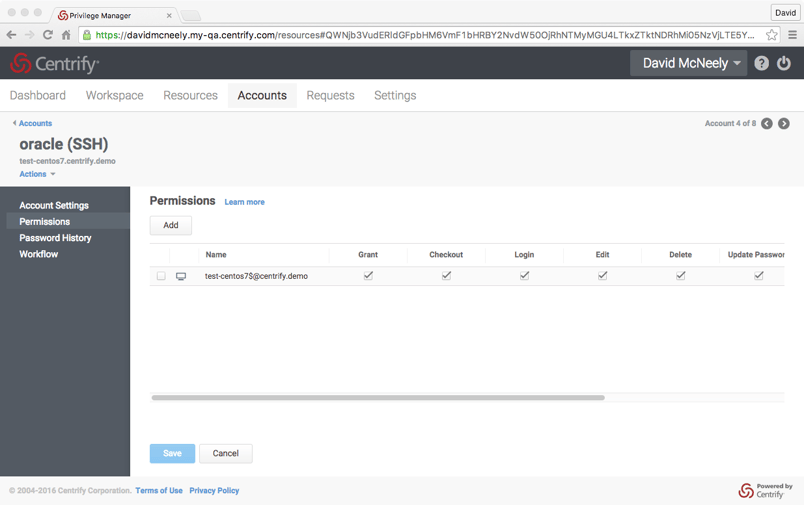
Task: Click the Delete column header
Action: point(680,255)
